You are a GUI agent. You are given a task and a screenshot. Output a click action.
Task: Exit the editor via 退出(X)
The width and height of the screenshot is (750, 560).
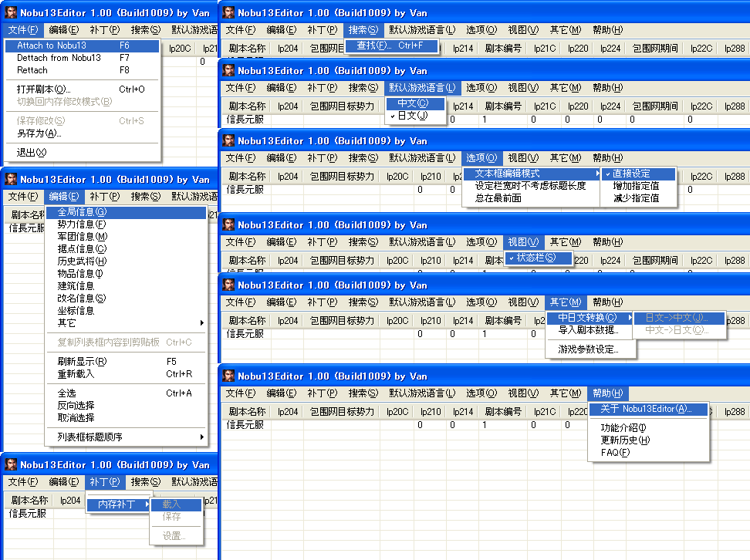pyautogui.click(x=83, y=153)
